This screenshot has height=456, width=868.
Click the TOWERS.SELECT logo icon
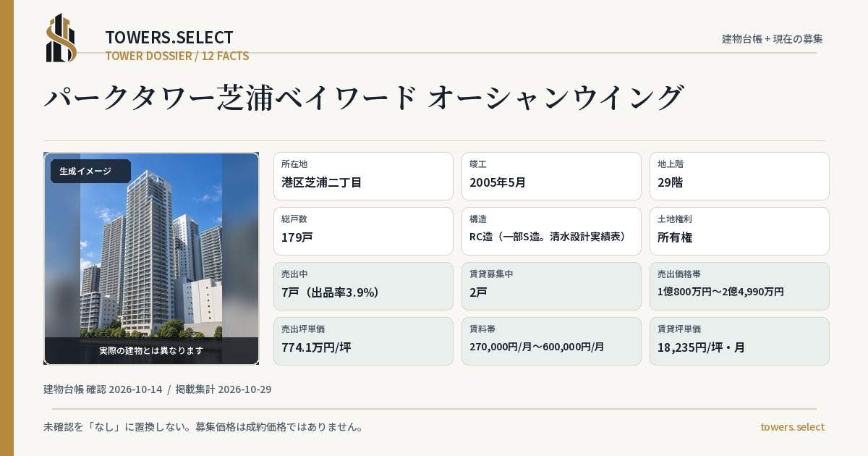[x=61, y=38]
